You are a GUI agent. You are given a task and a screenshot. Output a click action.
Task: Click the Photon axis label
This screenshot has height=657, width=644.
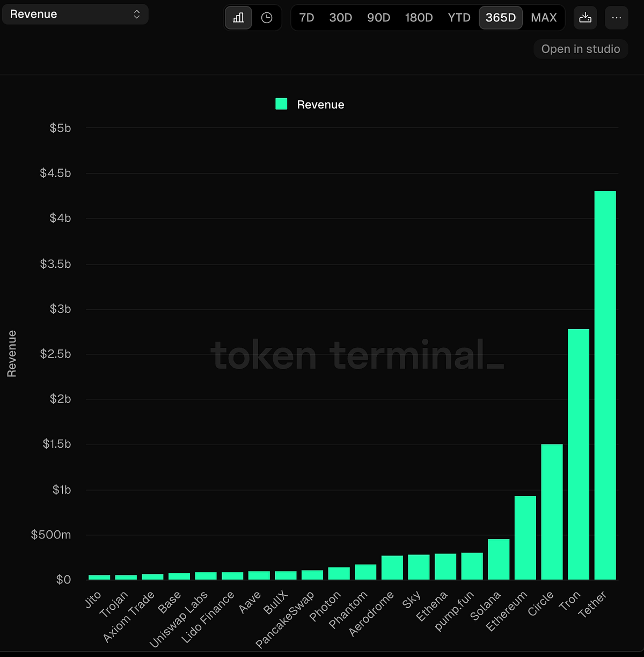[x=325, y=606]
